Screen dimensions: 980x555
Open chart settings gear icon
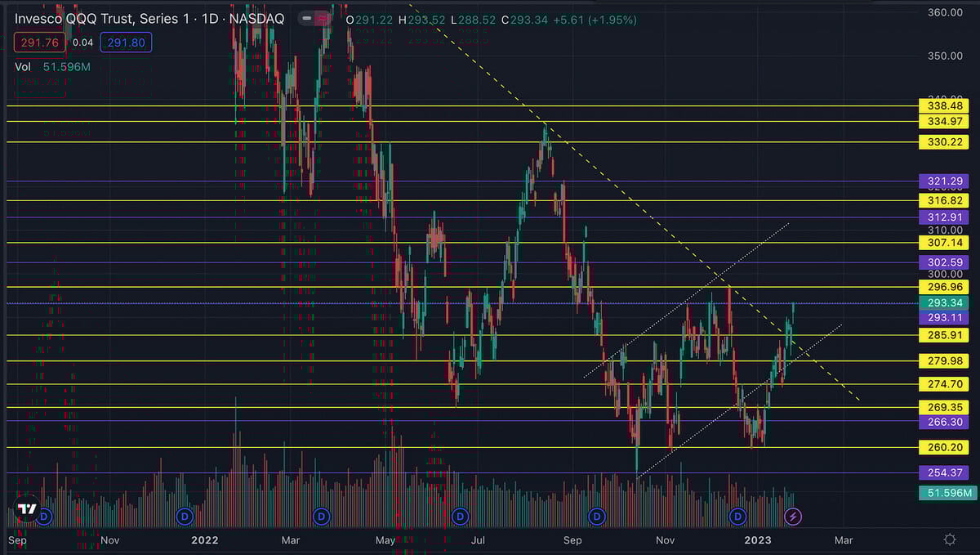949,539
